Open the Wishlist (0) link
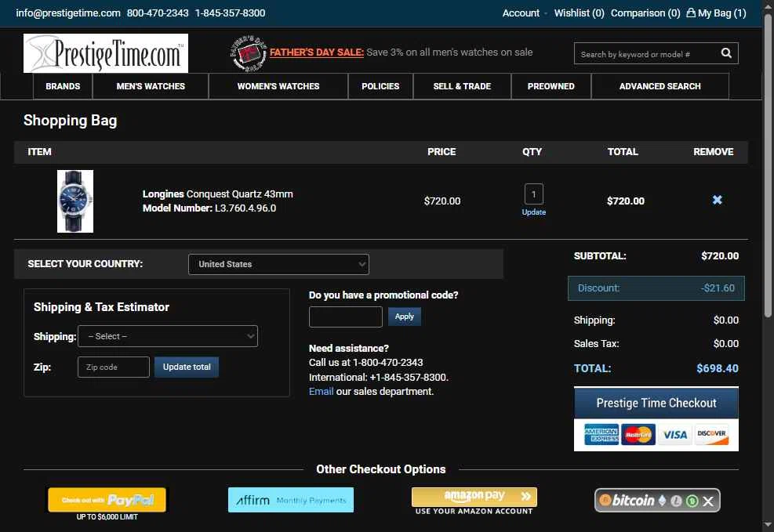774x532 pixels. click(579, 13)
